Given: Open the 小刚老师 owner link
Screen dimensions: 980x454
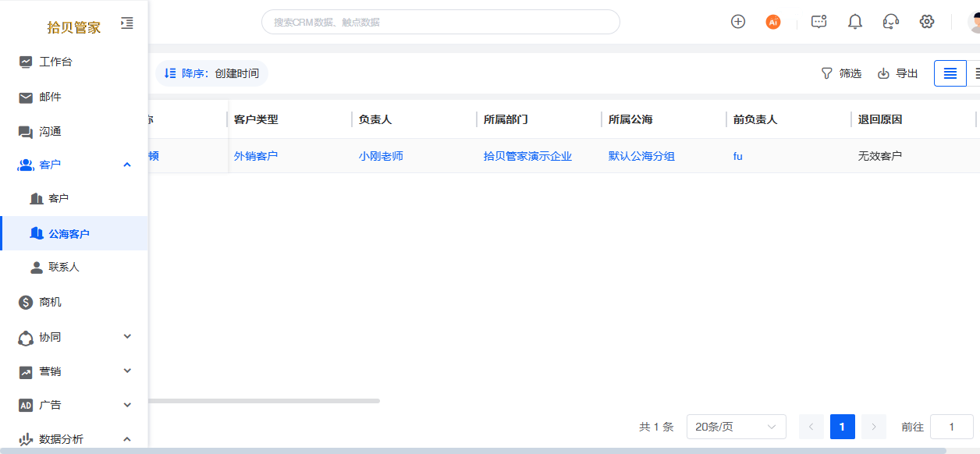Looking at the screenshot, I should click(x=381, y=156).
